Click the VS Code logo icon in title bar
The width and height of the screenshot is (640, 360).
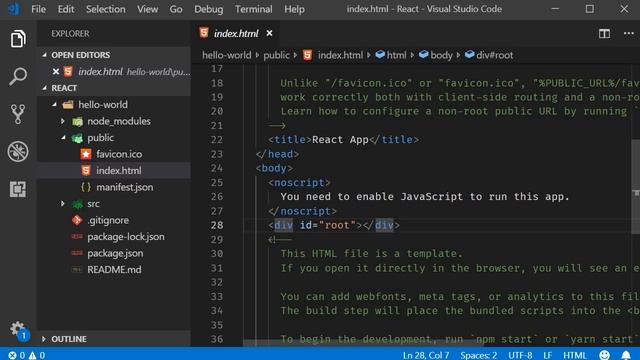tap(13, 9)
